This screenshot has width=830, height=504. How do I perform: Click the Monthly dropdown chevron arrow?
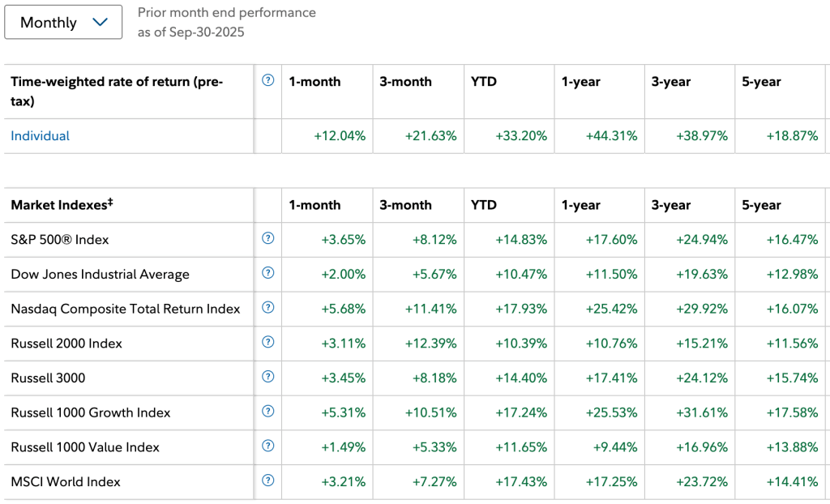[x=101, y=23]
